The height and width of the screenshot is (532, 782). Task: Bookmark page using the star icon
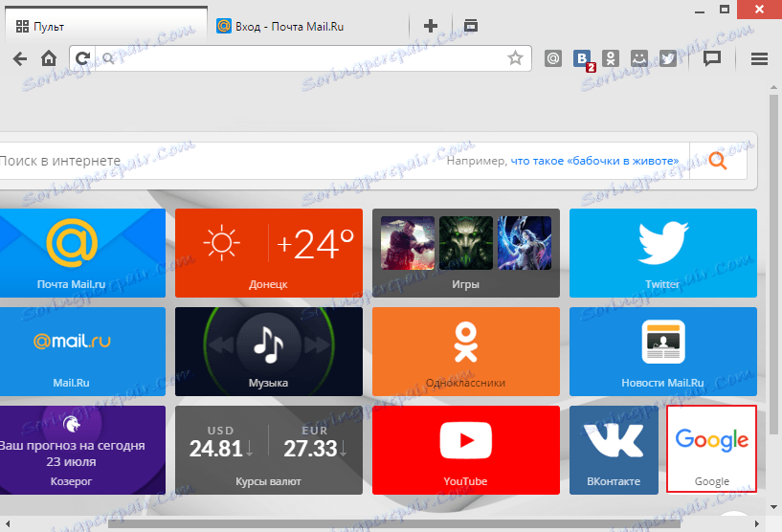[515, 58]
